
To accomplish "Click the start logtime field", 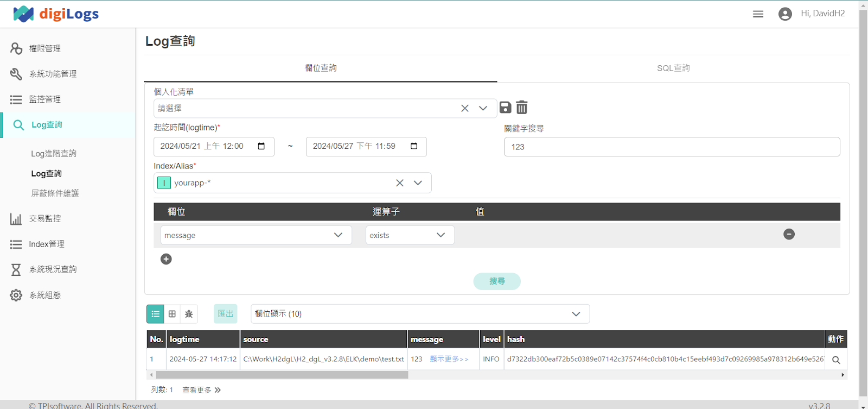I will 214,146.
